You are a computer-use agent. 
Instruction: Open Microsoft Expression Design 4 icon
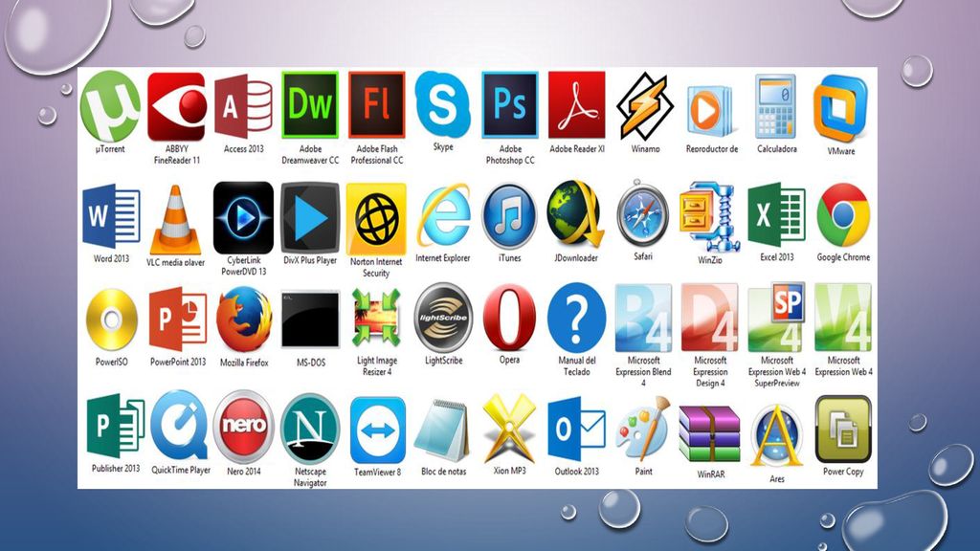(x=710, y=318)
